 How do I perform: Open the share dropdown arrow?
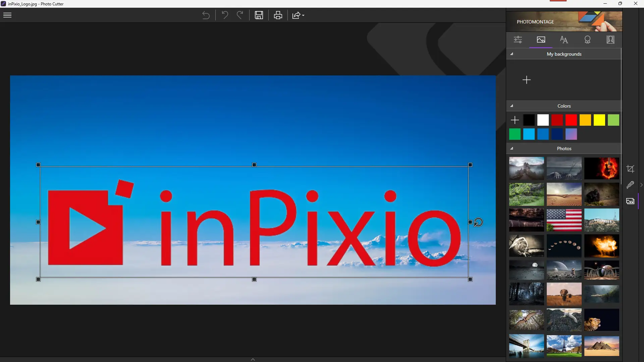(303, 15)
